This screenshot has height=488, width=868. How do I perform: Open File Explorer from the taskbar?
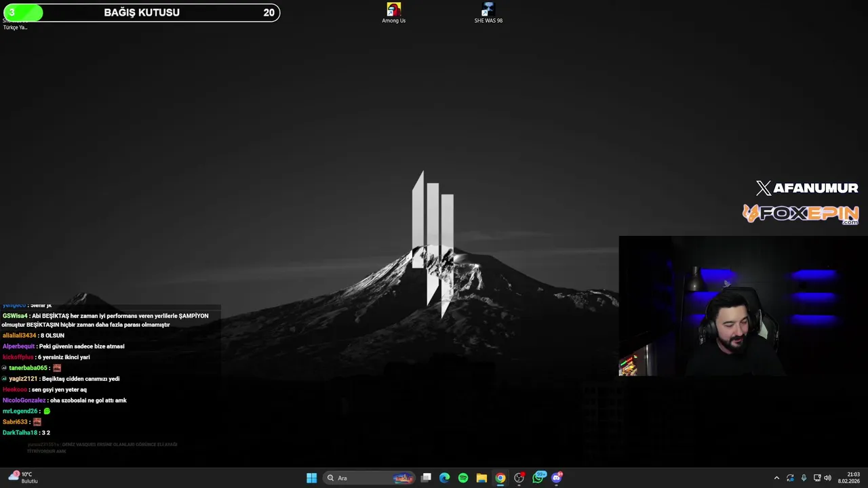481,478
